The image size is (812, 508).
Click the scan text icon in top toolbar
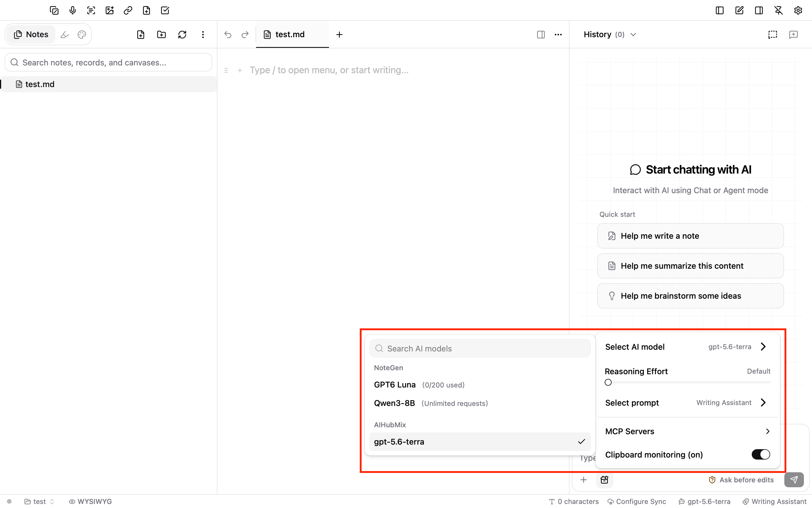pyautogui.click(x=91, y=10)
